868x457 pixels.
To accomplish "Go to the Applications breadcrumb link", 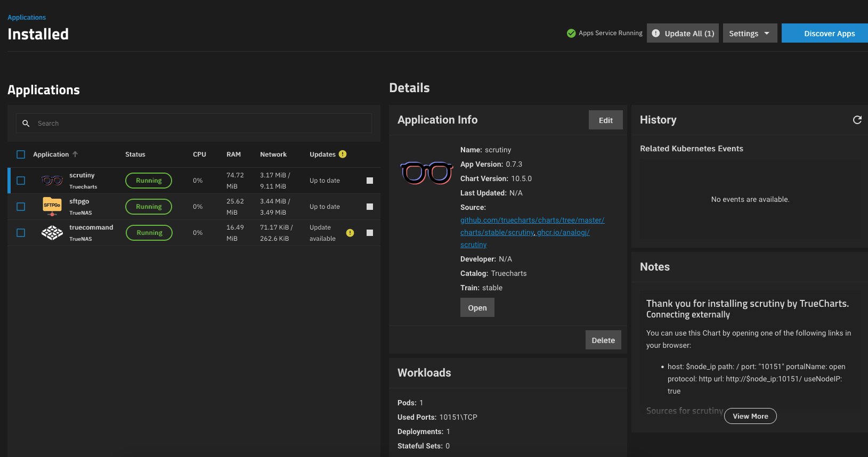I will [x=27, y=18].
